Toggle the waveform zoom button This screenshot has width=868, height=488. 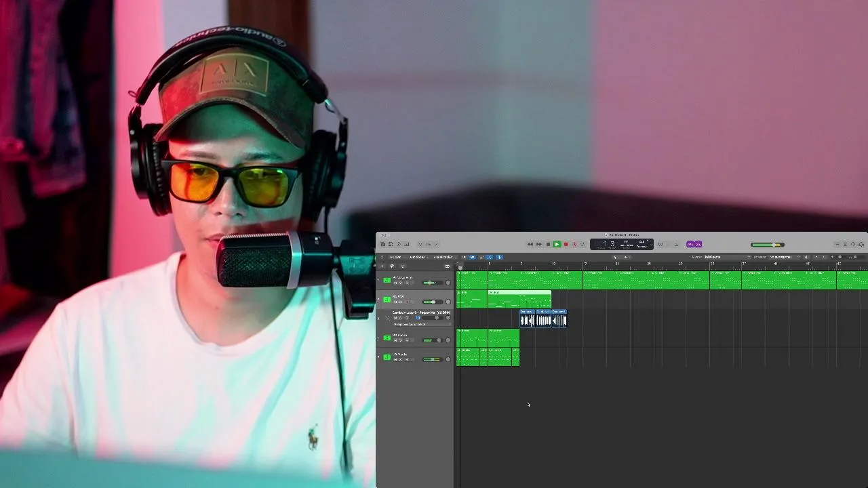(806, 257)
